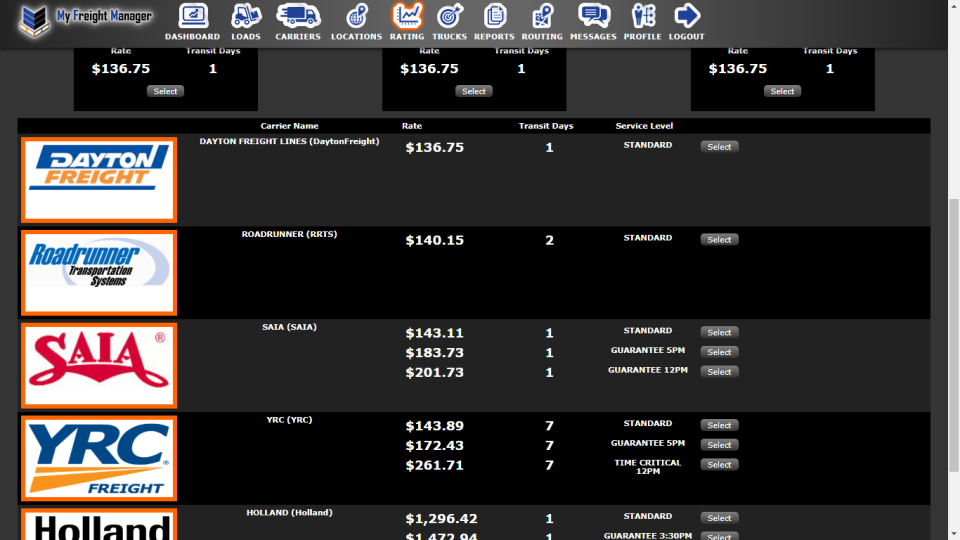Screen dimensions: 960x540
Task: Select Holland standard $1,296.42 rate
Action: tap(719, 518)
